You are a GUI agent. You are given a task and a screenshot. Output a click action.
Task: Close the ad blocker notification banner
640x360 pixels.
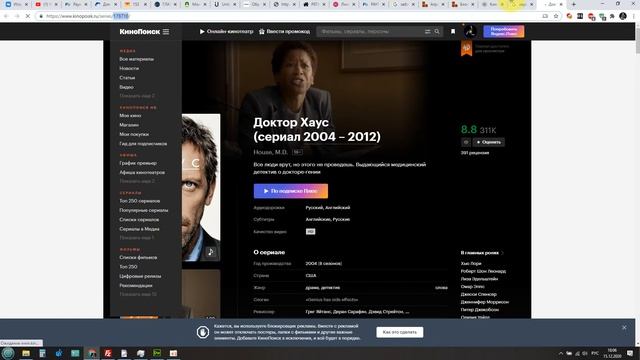coord(624,327)
